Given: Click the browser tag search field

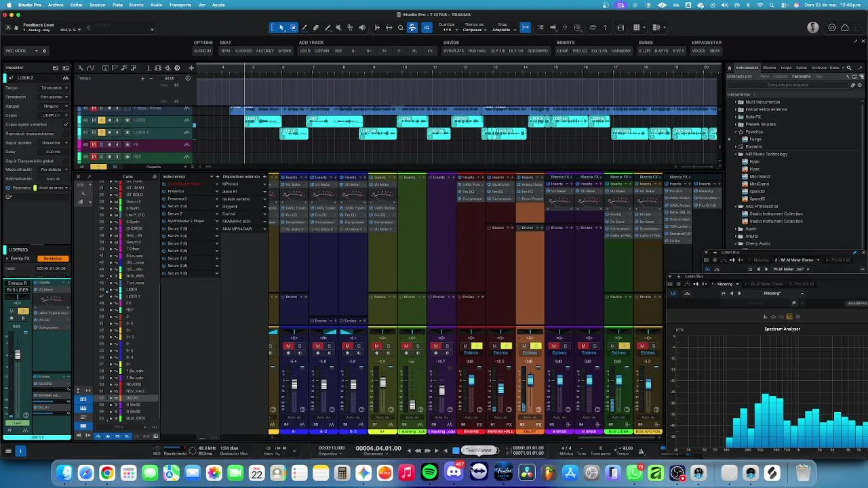Looking at the screenshot, I should (787, 85).
